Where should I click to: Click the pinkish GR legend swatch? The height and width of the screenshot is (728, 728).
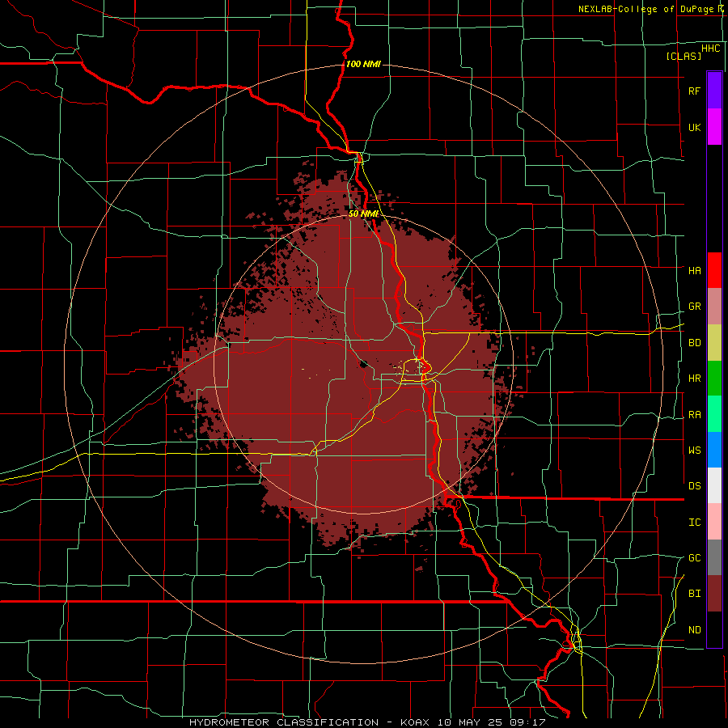pyautogui.click(x=714, y=307)
